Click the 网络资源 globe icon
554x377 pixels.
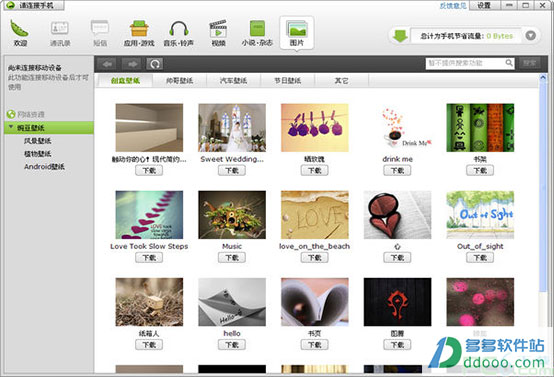[x=11, y=114]
